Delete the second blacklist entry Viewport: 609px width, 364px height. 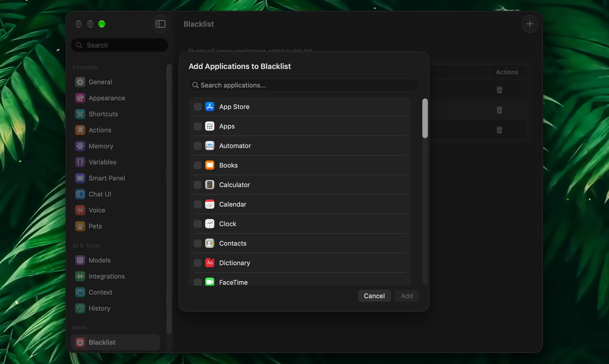(499, 110)
